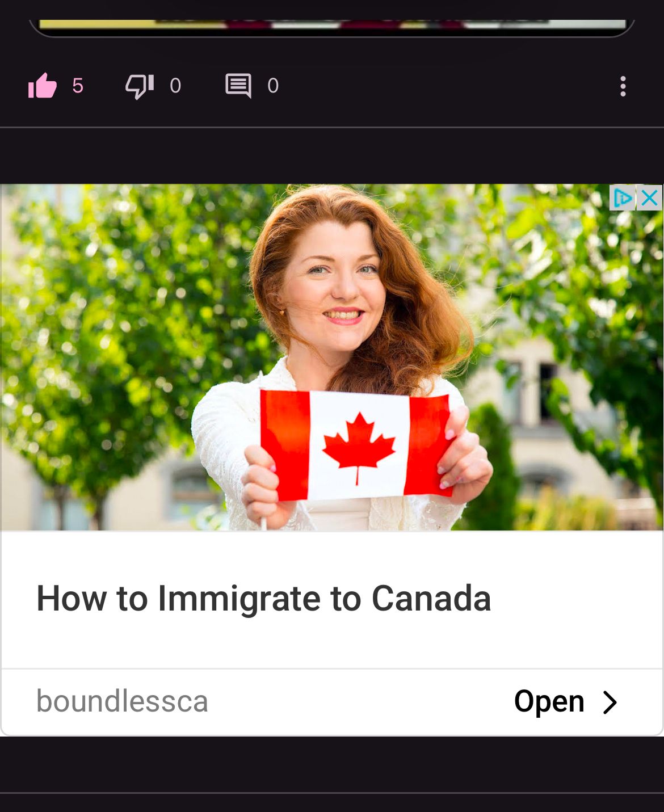The width and height of the screenshot is (664, 812).
Task: Click the boundlessca advertiser name
Action: coord(122,701)
